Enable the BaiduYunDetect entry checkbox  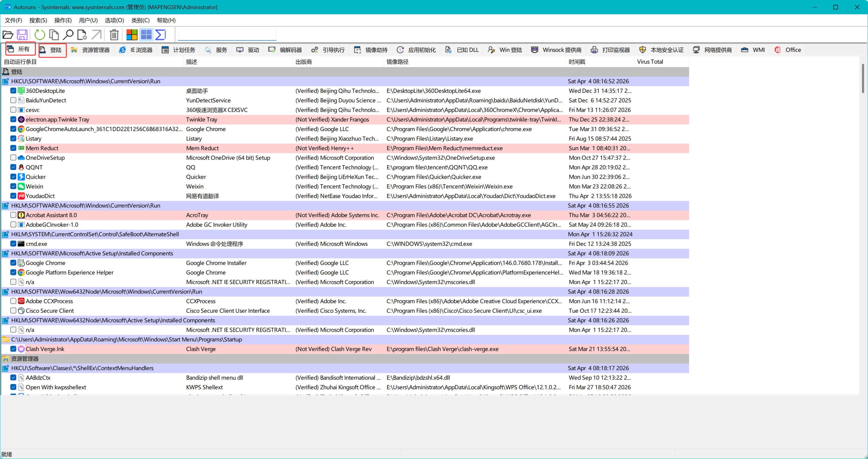[x=13, y=100]
